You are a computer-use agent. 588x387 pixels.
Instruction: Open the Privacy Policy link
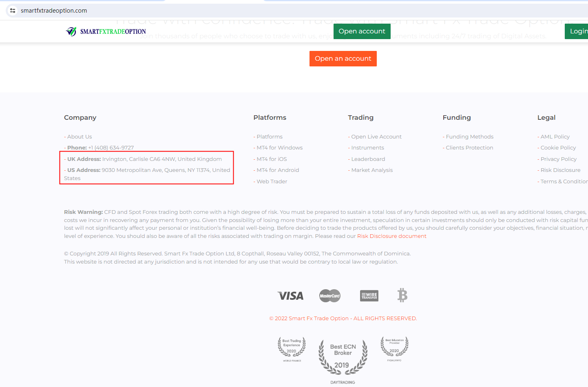coord(558,159)
